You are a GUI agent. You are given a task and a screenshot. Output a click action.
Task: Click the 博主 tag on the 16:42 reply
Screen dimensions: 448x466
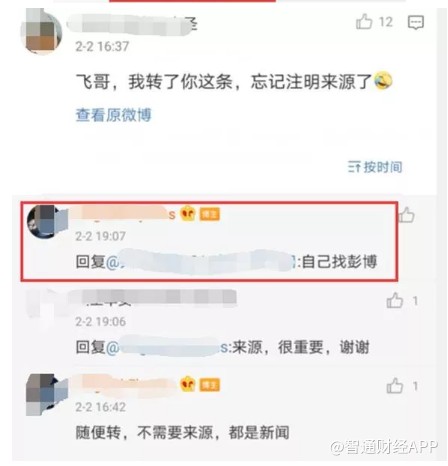click(x=210, y=385)
